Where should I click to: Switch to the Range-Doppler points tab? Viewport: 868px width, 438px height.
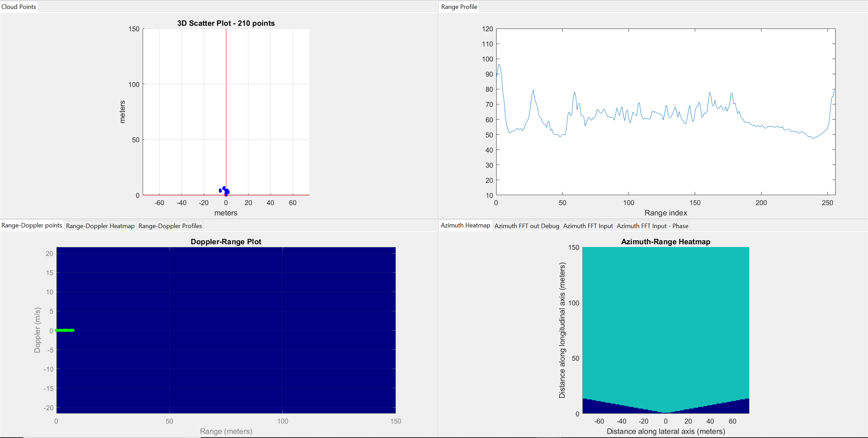point(32,226)
